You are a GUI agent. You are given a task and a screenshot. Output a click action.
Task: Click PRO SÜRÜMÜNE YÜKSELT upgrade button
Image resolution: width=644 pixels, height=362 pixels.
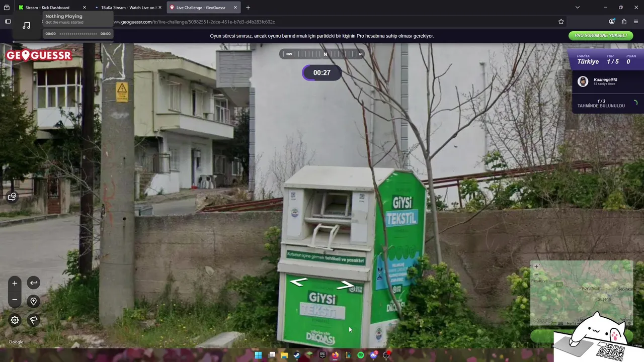click(x=601, y=36)
